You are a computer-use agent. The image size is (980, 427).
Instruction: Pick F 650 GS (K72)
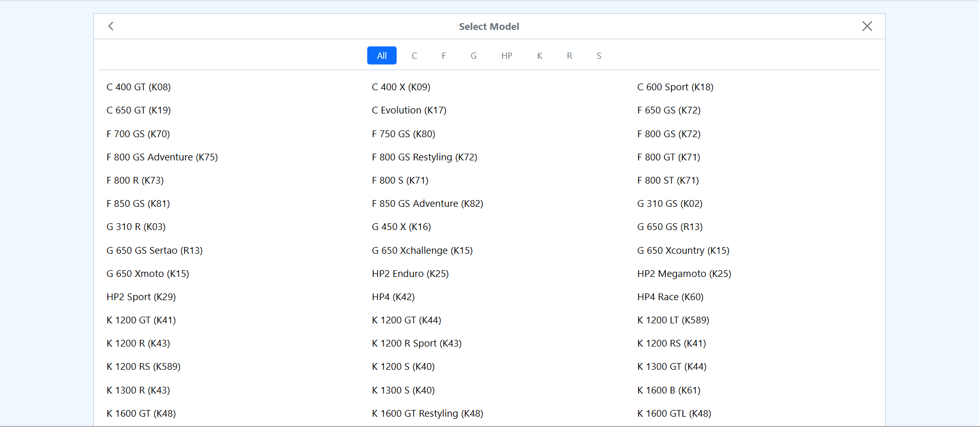click(x=669, y=110)
